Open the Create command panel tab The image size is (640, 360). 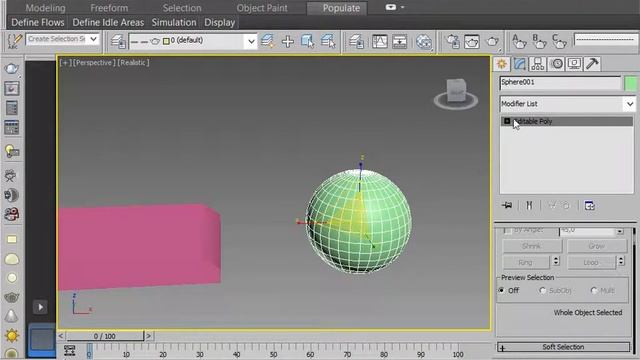[502, 64]
